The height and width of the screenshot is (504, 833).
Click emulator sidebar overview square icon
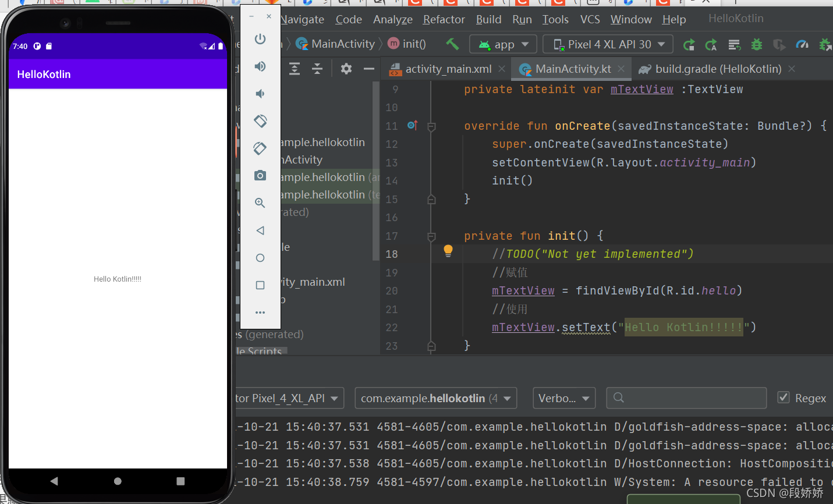pyautogui.click(x=260, y=285)
